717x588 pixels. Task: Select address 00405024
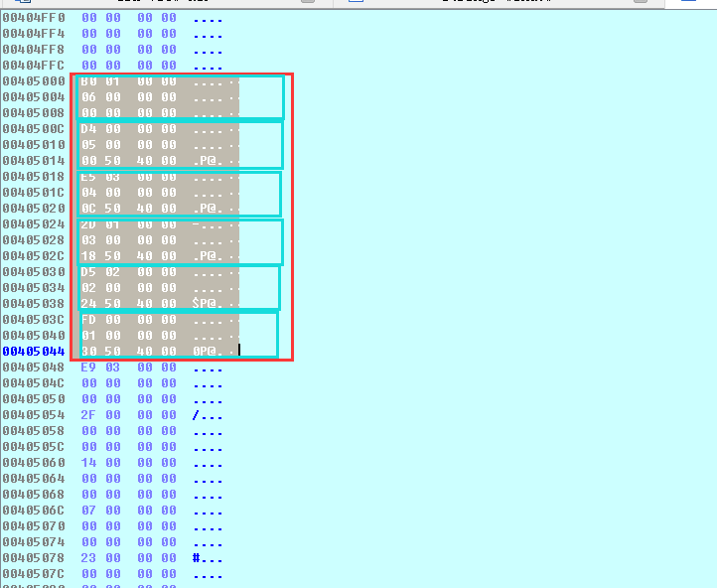click(x=34, y=224)
